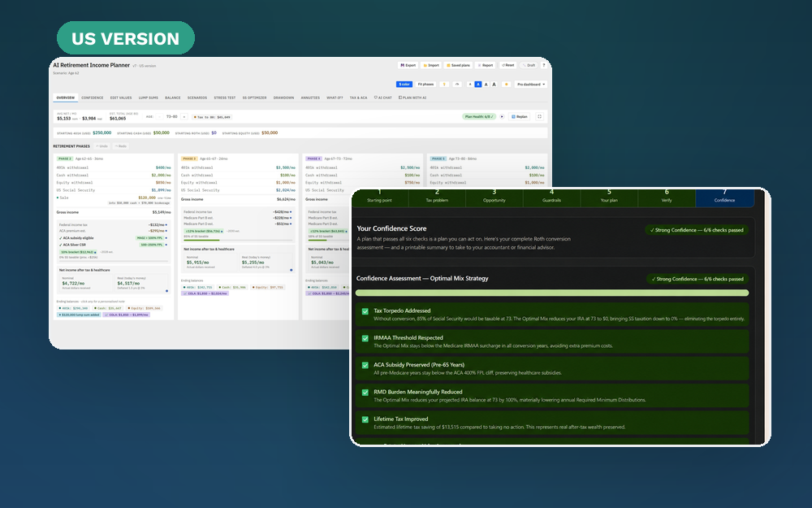Open the Scenarios tab
The width and height of the screenshot is (812, 508).
tap(197, 98)
